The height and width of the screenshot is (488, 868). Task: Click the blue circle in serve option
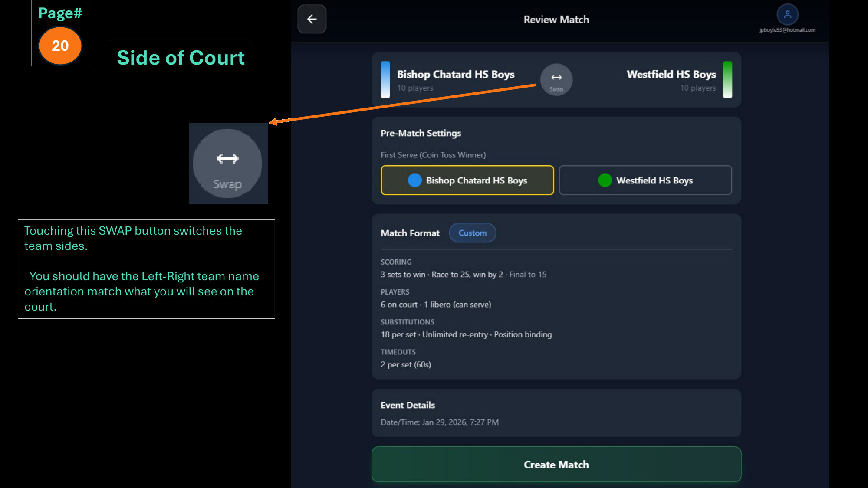click(x=415, y=180)
